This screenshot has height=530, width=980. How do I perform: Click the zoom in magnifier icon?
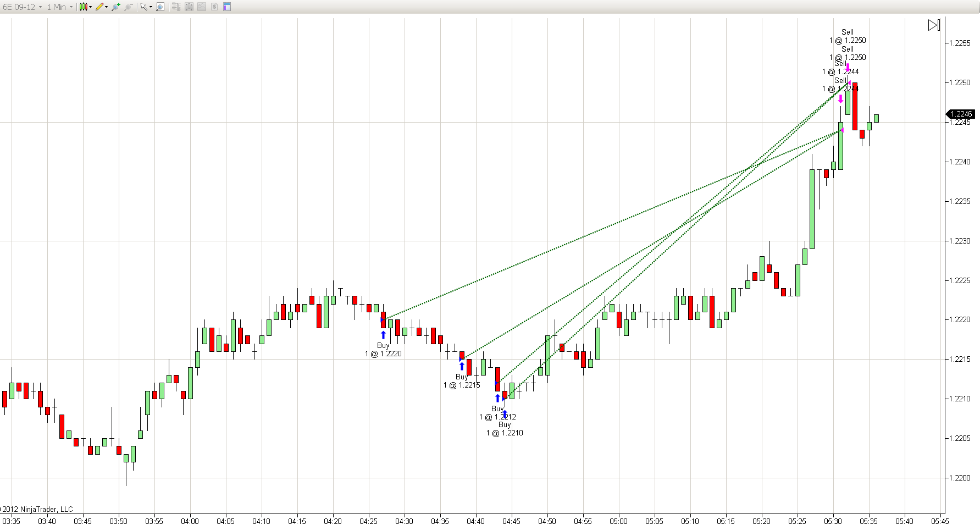pos(116,7)
